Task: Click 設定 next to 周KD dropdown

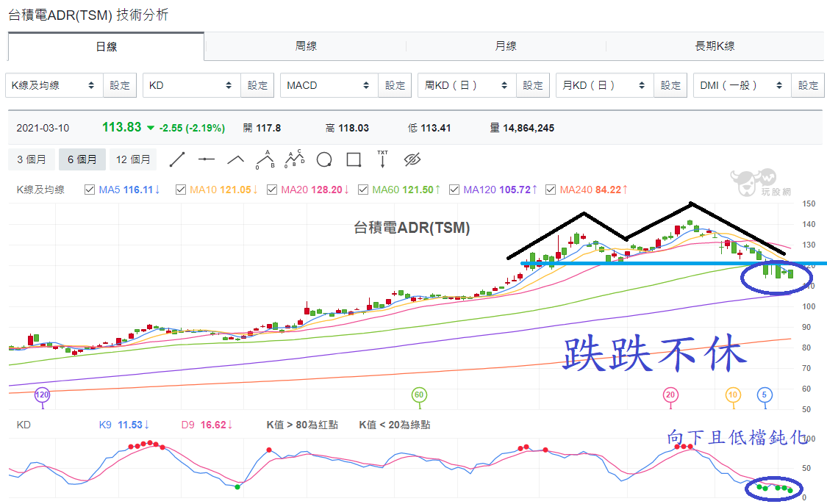Action: tap(533, 85)
